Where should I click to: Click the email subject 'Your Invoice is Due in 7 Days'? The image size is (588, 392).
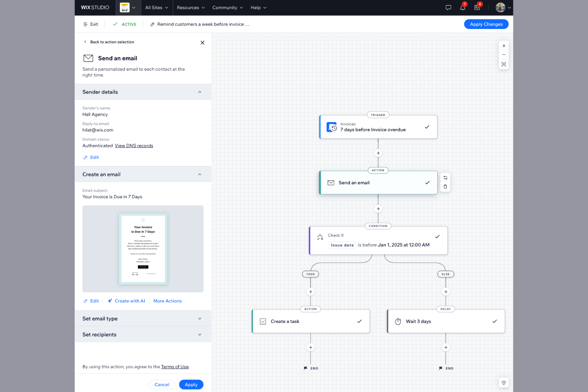112,197
